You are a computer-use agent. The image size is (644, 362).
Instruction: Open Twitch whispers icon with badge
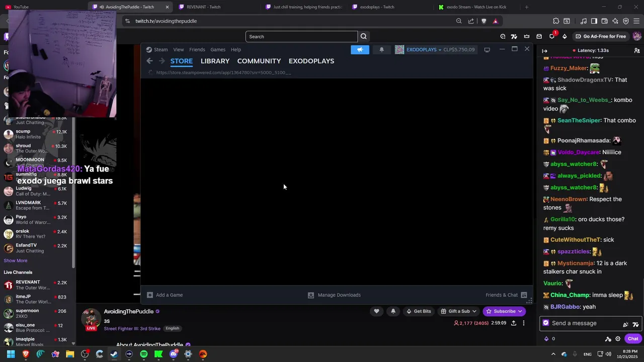(552, 36)
